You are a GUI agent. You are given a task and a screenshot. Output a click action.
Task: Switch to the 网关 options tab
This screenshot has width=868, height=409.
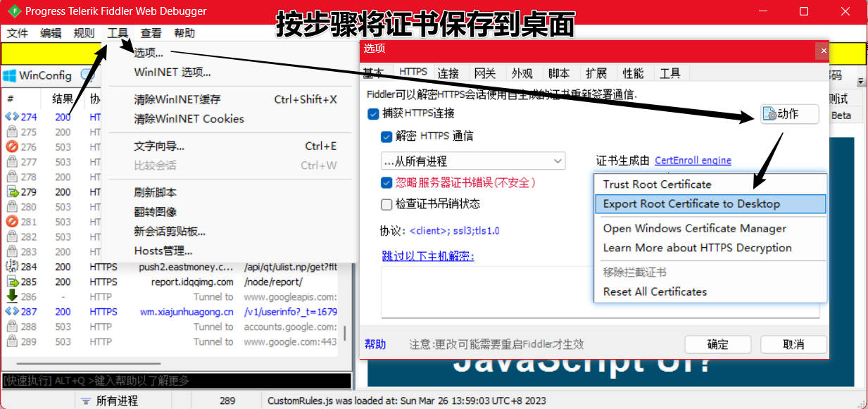coord(485,73)
